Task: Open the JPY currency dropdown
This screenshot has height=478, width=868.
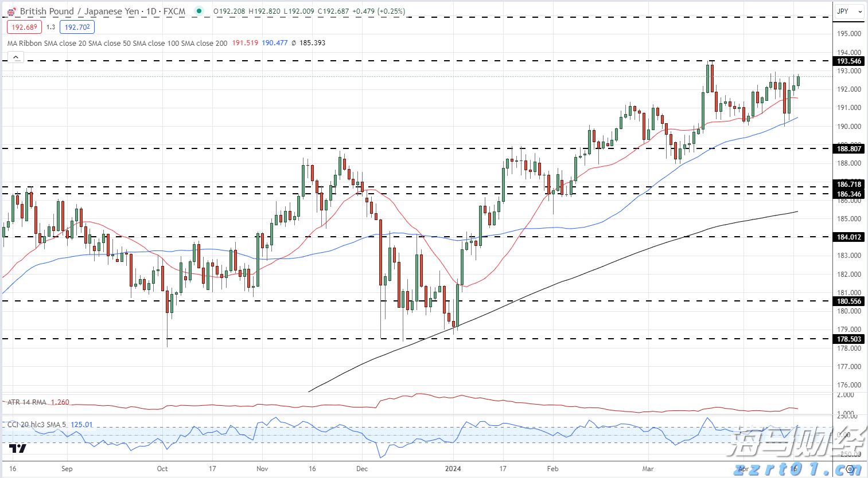Action: tap(849, 11)
